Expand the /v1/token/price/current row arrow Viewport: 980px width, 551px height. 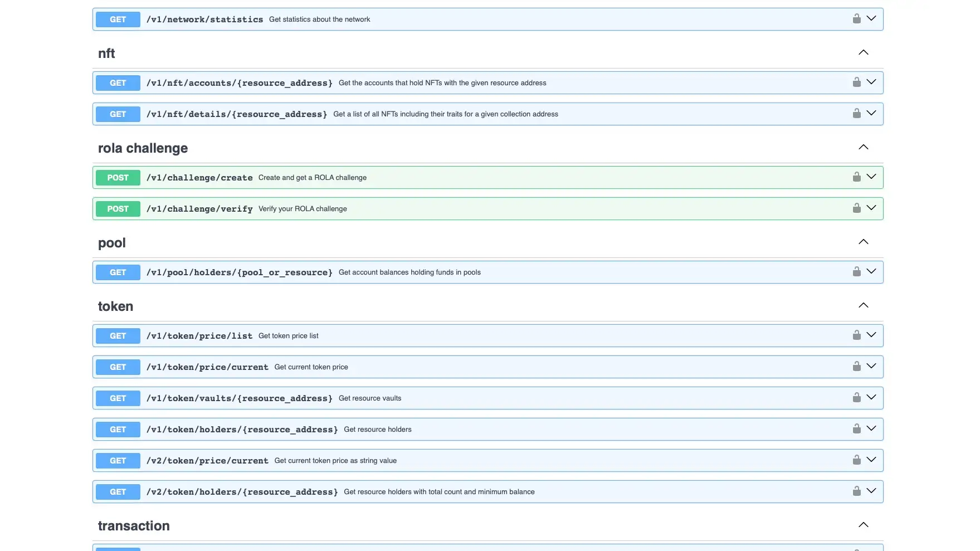pos(871,367)
